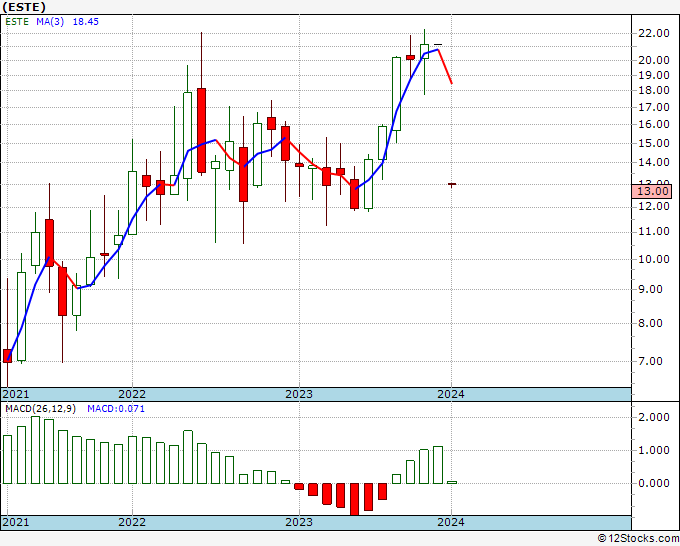The width and height of the screenshot is (680, 546).
Task: Click the 17.00 price axis label
Action: 654,107
